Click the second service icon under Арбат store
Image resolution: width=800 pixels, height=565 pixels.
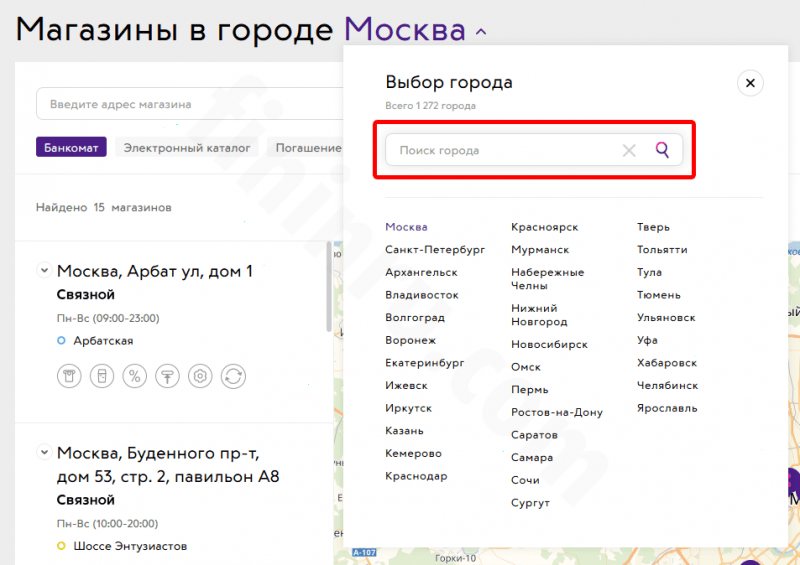(x=102, y=376)
